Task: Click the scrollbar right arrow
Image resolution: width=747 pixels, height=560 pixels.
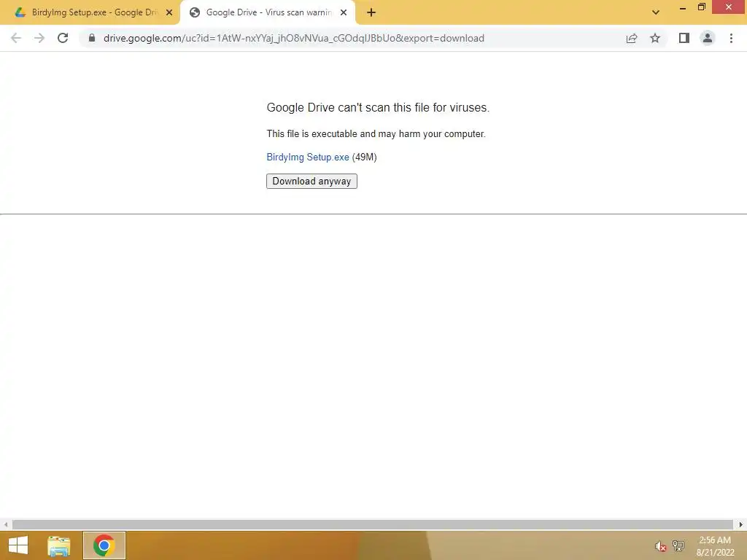Action: (741, 524)
